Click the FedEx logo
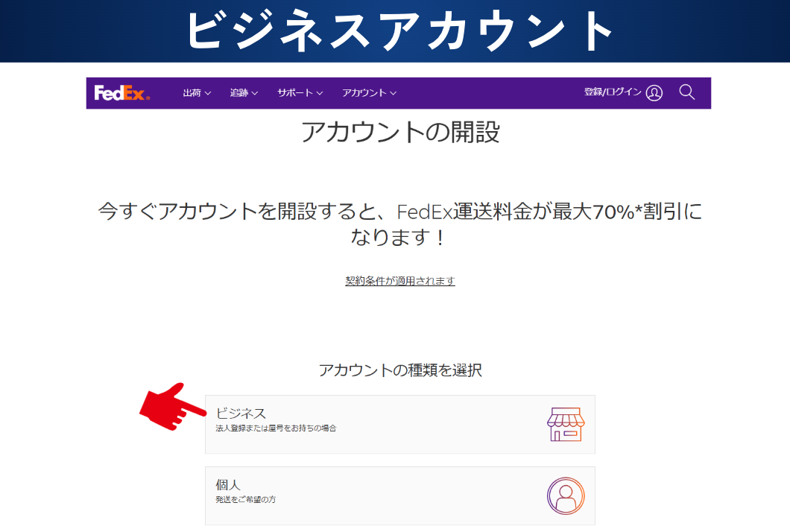Viewport: 790px width, 532px height. [122, 92]
